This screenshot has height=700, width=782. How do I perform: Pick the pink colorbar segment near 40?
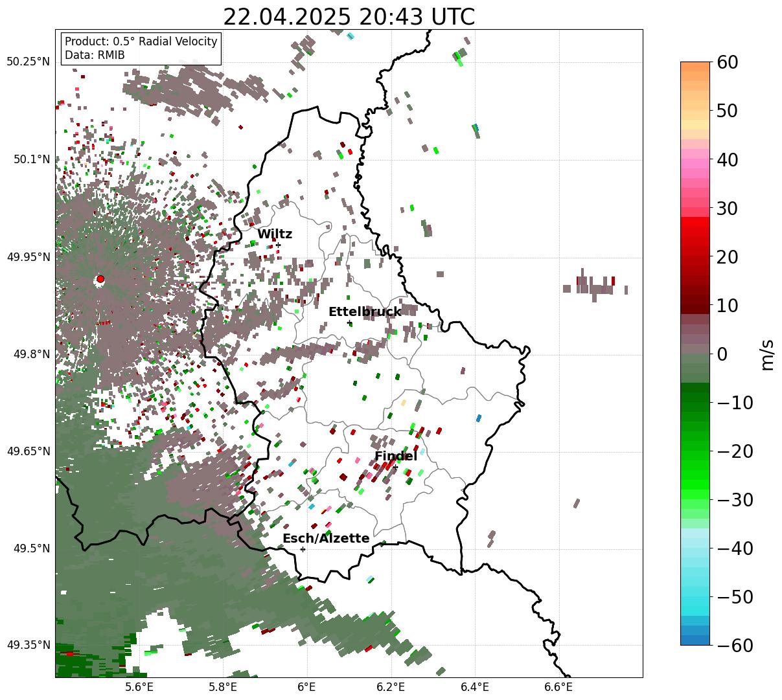[x=695, y=163]
